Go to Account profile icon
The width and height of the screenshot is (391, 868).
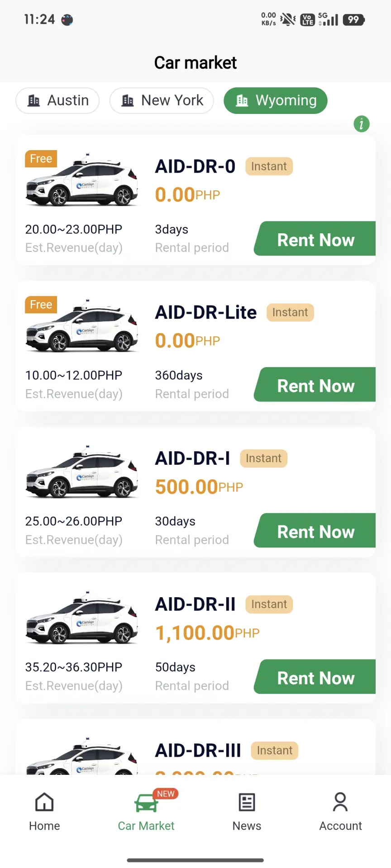(340, 802)
